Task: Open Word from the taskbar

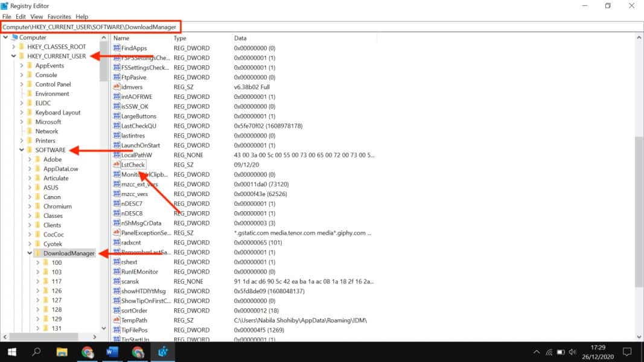Action: (112, 352)
